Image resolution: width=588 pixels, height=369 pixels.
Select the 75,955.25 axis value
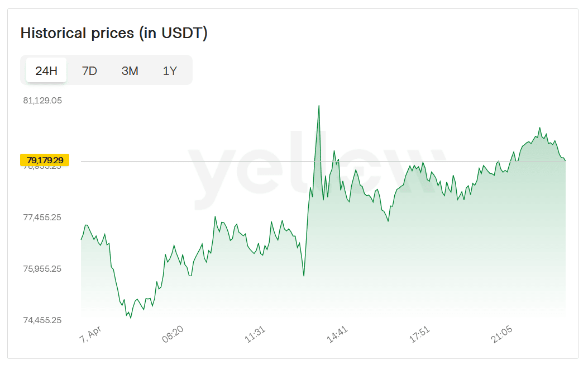[42, 268]
